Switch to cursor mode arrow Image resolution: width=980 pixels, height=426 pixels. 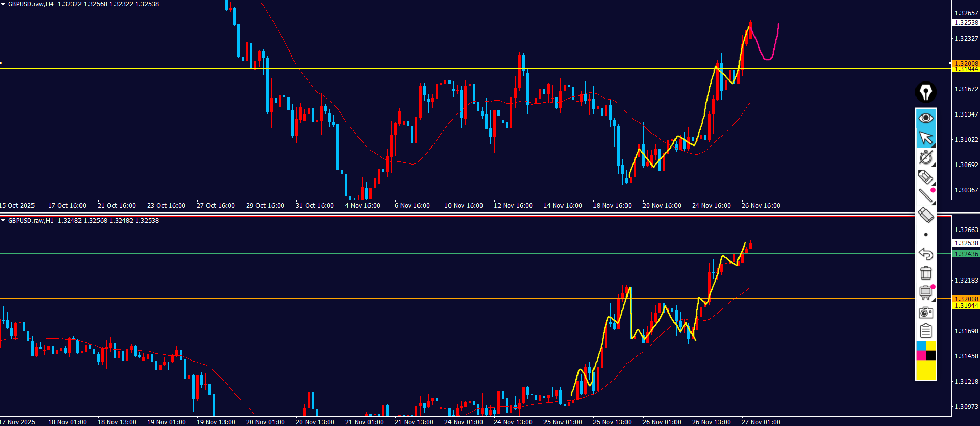[x=926, y=138]
